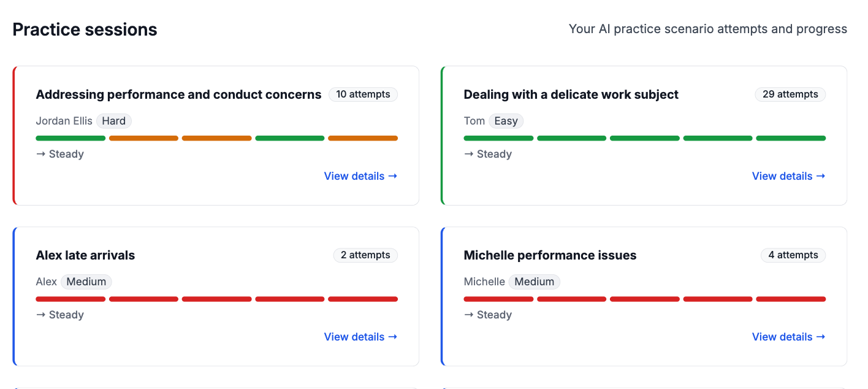Click the arrow in Jordan Ellis View details link
This screenshot has width=868, height=389.
tap(393, 176)
